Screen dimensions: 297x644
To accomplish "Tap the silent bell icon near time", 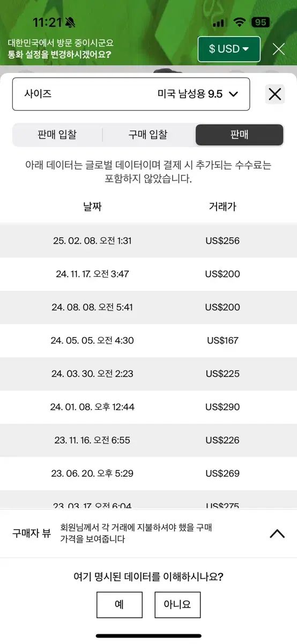I will pos(71,23).
